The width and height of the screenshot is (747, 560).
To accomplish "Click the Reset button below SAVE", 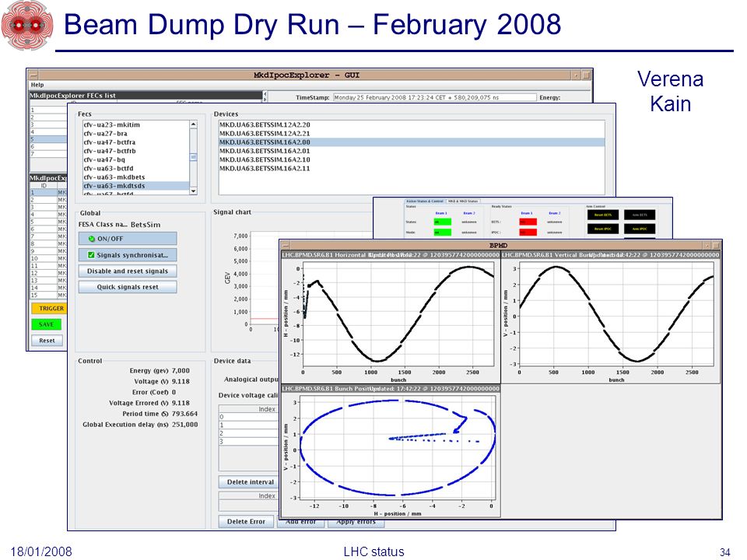I will (47, 341).
